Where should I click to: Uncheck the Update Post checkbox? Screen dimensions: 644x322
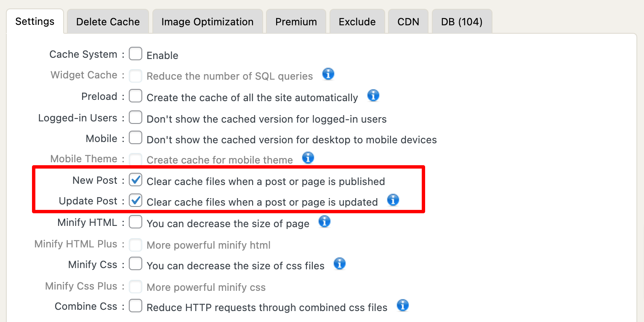click(136, 200)
